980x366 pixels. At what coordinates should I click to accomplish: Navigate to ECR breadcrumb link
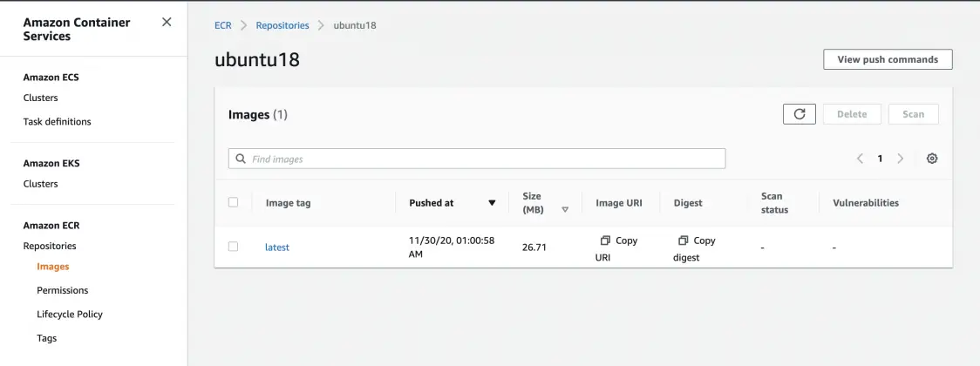coord(223,25)
